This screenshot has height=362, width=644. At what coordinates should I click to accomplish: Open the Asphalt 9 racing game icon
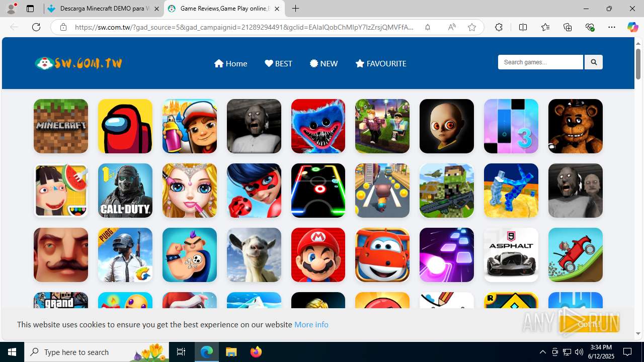(x=511, y=255)
